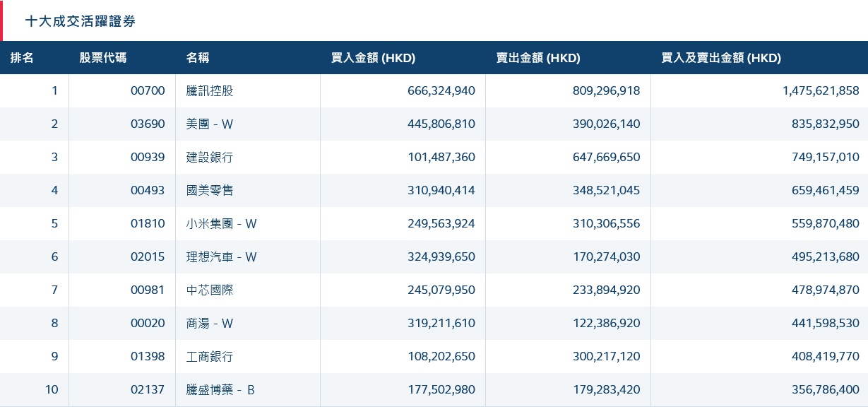The width and height of the screenshot is (868, 407).
Task: Click the 買入及賣出金額 (HKD) column header
Action: (721, 58)
